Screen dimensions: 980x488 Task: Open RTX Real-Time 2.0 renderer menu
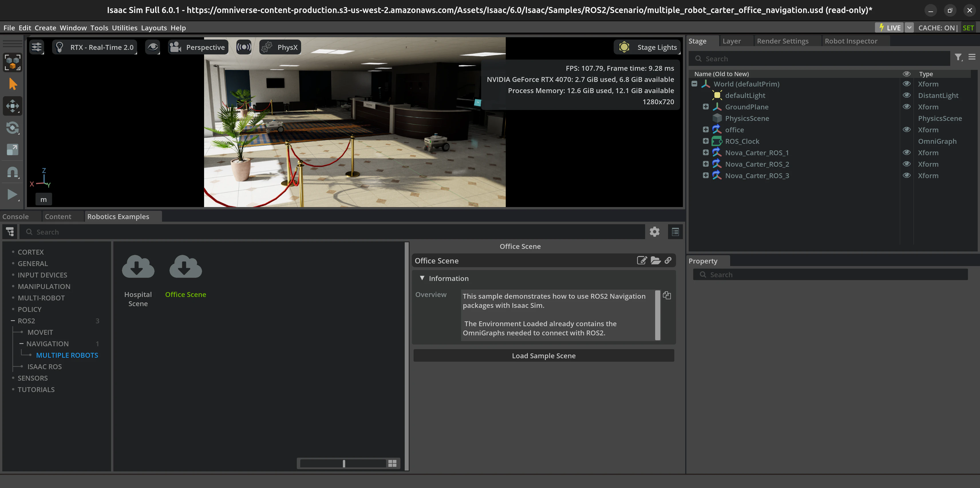[94, 47]
